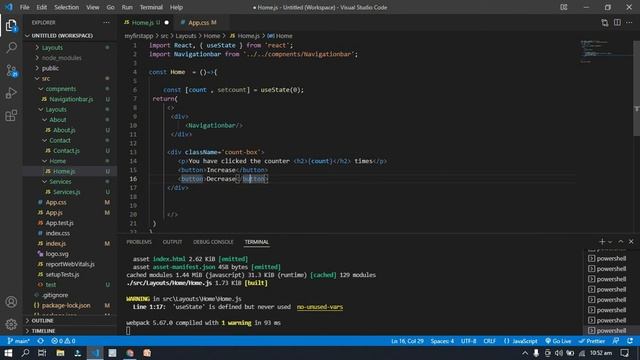This screenshot has width=640, height=360.
Task: Open reportWebVitals.js file
Action: [70, 264]
